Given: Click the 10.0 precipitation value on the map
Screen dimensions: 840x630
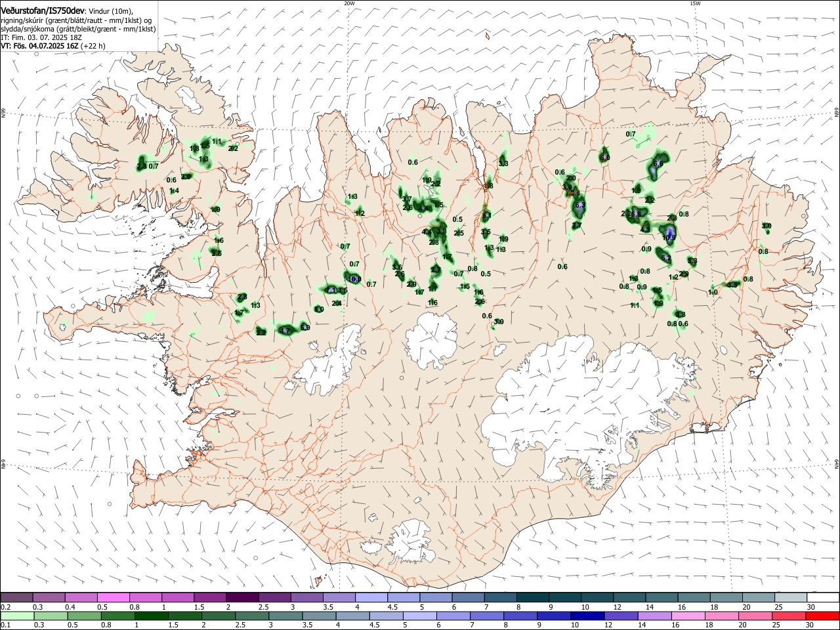Looking at the screenshot, I should tap(354, 279).
